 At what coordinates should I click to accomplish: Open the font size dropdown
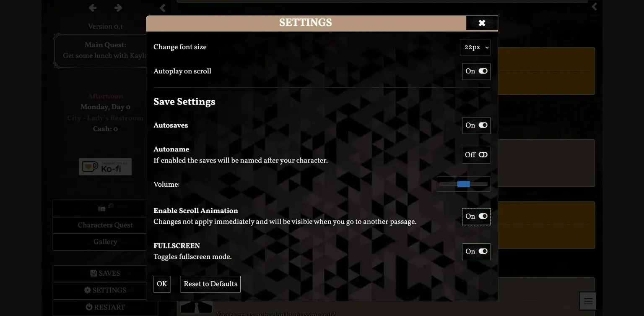(475, 47)
